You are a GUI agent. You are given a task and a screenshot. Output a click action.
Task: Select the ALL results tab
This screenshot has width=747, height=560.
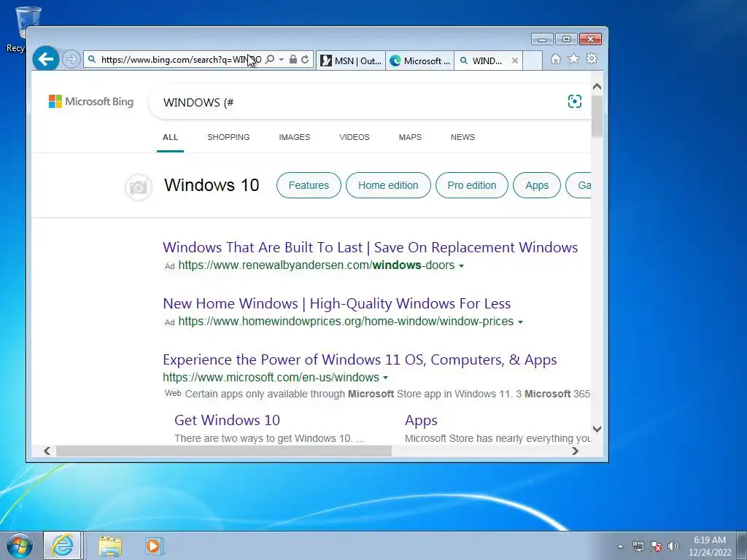point(170,137)
